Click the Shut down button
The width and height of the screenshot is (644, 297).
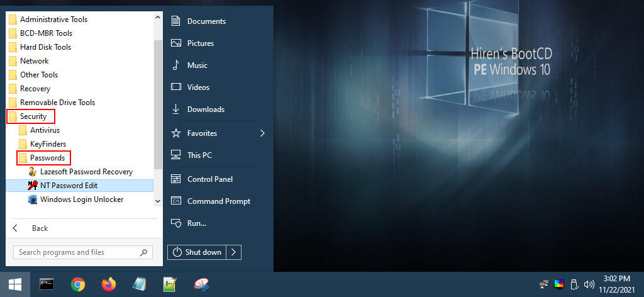[197, 252]
